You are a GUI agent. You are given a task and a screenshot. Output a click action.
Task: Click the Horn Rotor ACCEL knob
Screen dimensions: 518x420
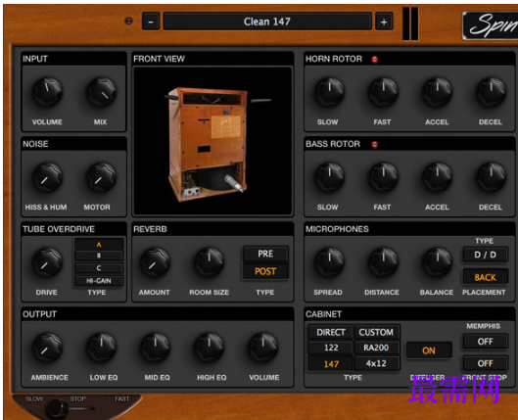point(438,91)
